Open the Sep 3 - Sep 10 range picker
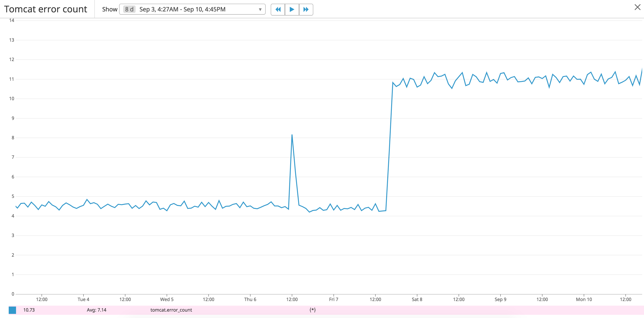 [183, 9]
